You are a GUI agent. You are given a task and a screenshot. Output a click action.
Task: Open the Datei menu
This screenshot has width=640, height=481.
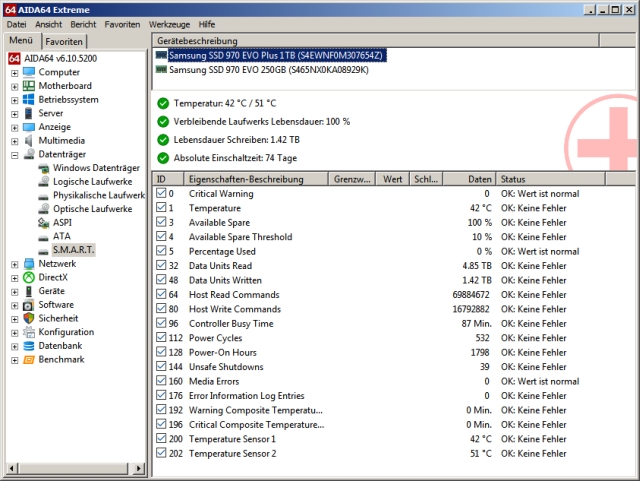point(16,24)
